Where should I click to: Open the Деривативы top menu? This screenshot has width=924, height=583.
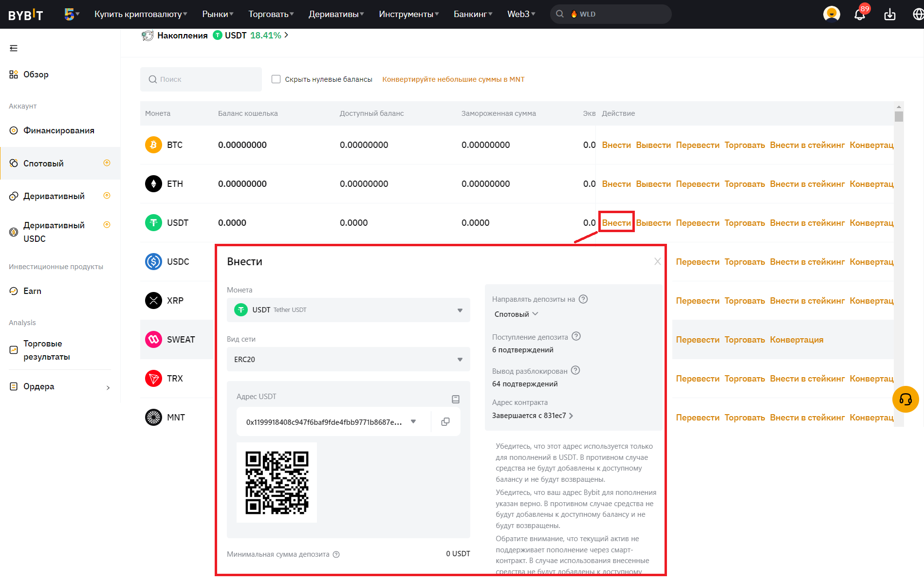(x=336, y=14)
